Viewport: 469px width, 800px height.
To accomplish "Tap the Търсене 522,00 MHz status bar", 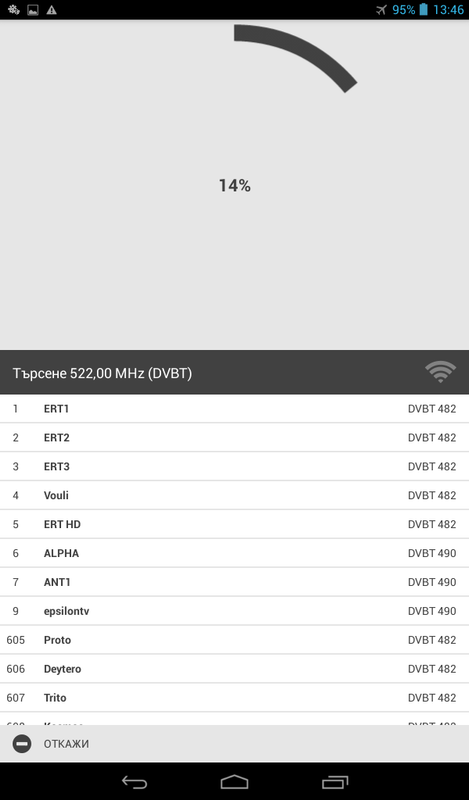I will 234,372.
